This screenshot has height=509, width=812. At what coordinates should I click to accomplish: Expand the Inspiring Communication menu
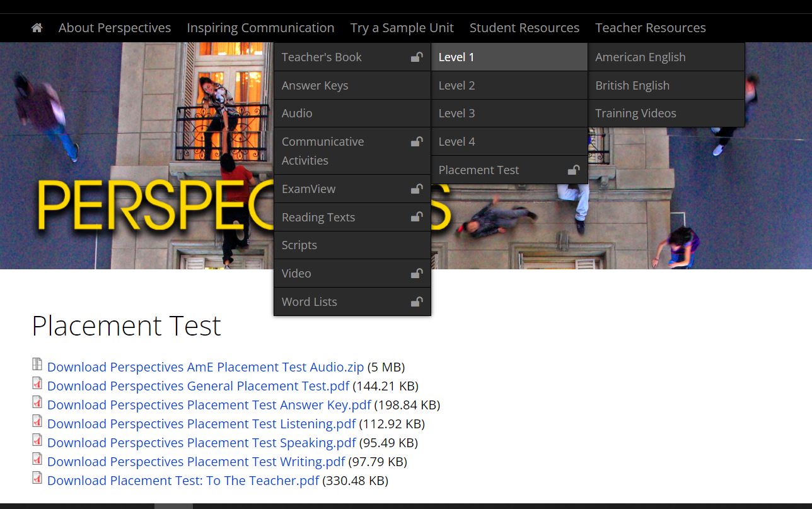pos(260,28)
